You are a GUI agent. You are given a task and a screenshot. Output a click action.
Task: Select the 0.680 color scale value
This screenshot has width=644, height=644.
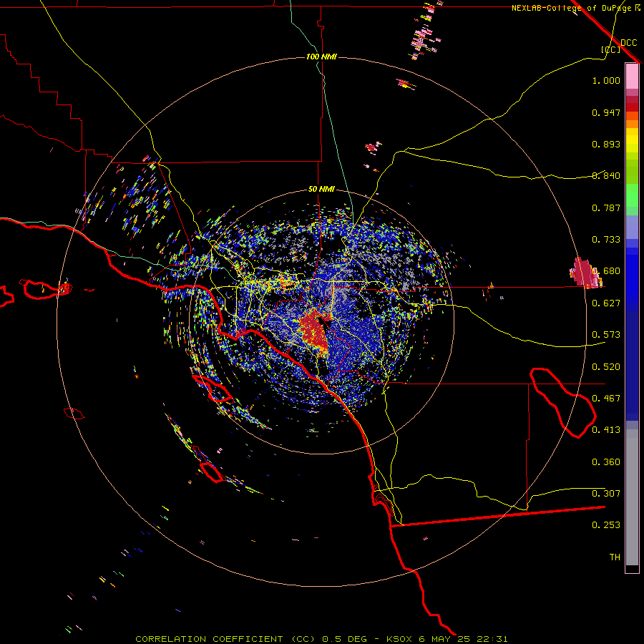[x=606, y=271]
